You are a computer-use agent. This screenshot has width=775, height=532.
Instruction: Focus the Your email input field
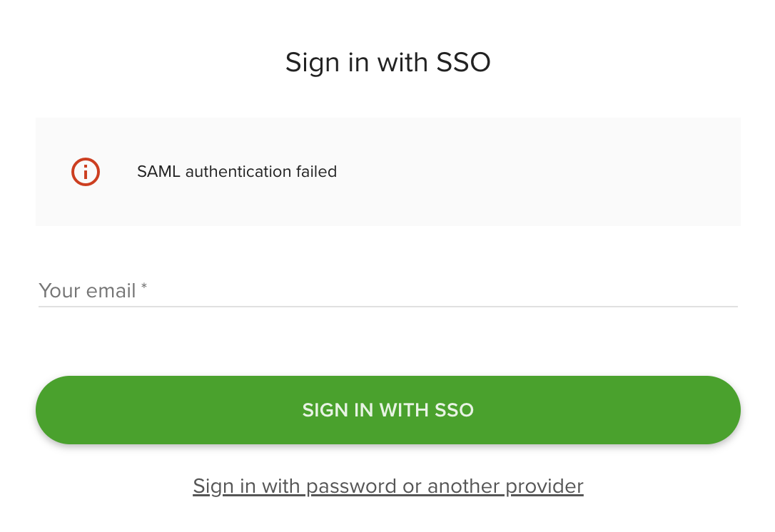[x=387, y=291]
